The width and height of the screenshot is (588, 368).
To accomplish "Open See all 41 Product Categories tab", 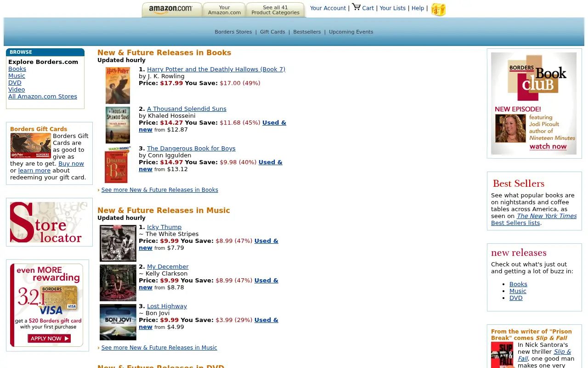I will click(x=276, y=10).
